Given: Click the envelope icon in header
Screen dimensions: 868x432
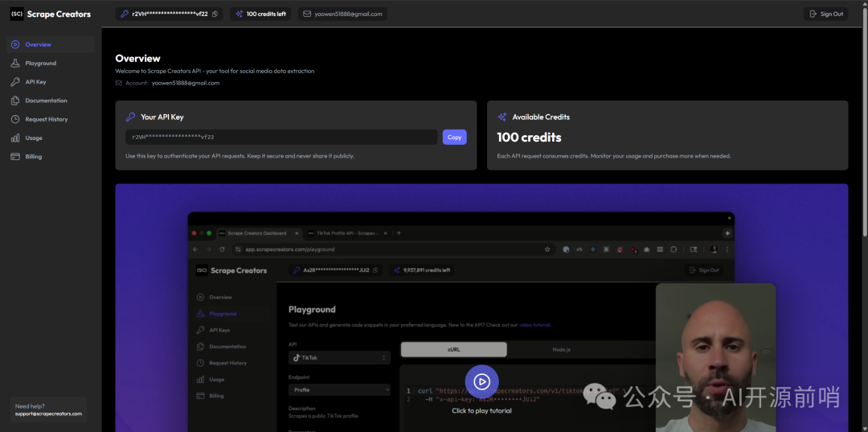Looking at the screenshot, I should [307, 14].
